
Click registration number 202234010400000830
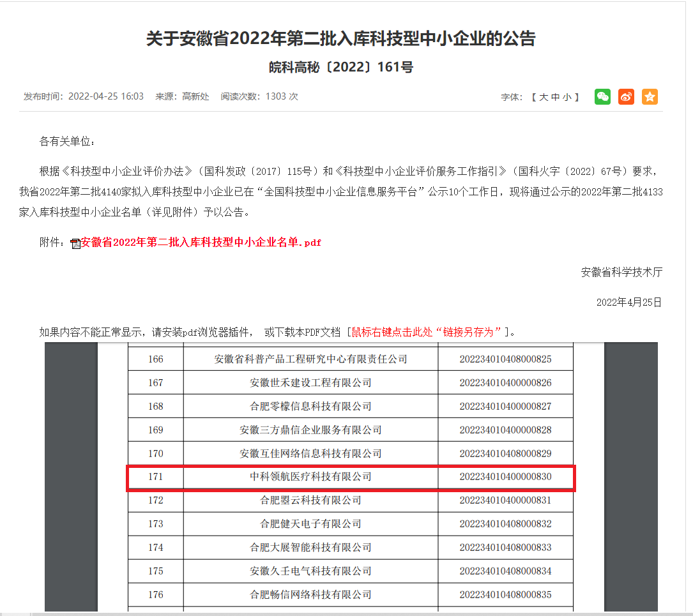505,476
